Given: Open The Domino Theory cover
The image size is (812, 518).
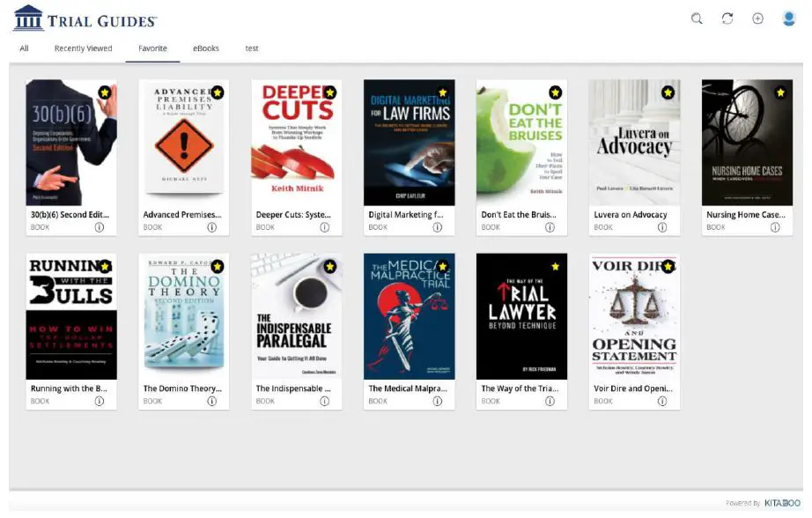Looking at the screenshot, I should [184, 316].
